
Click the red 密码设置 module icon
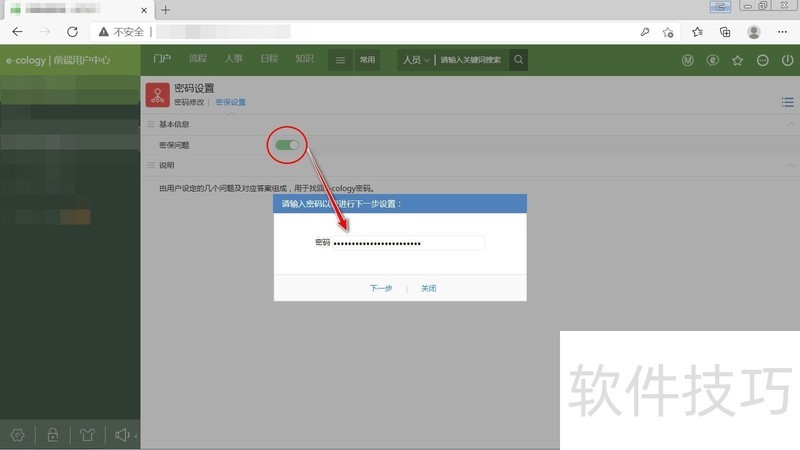158,95
